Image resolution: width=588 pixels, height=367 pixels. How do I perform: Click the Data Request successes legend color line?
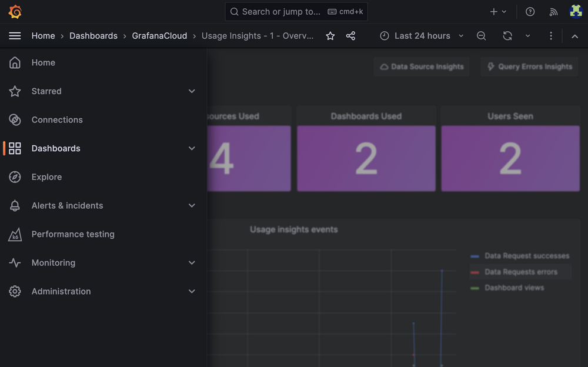click(x=474, y=256)
